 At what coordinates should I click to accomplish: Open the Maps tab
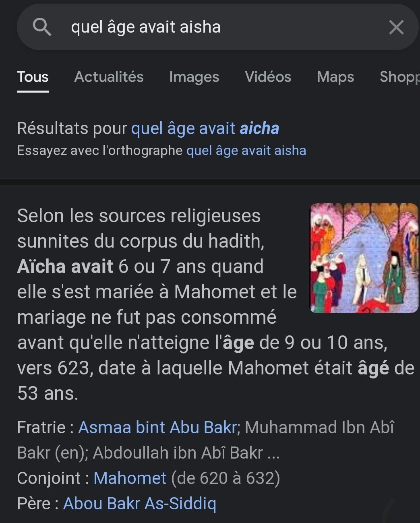pyautogui.click(x=335, y=77)
